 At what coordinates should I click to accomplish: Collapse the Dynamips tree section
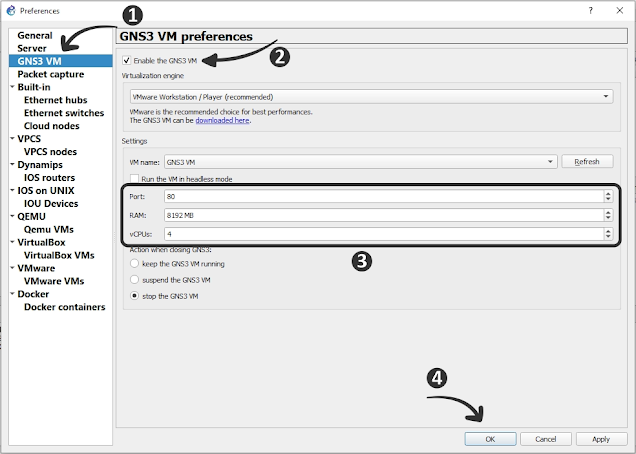12,164
